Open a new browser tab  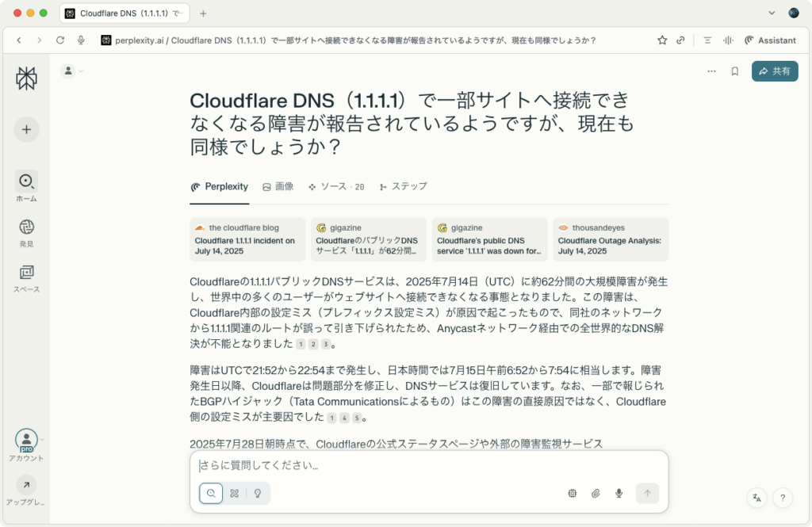click(x=203, y=13)
